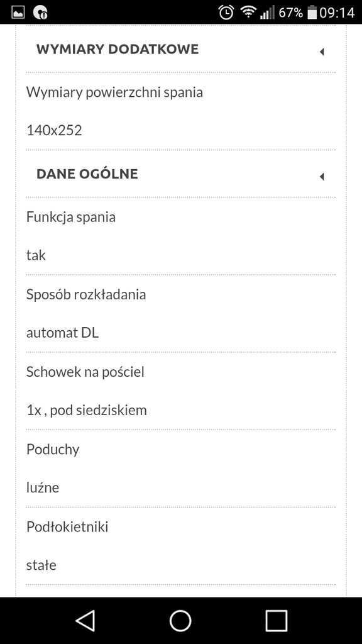Tap the automat DL value

pyautogui.click(x=62, y=333)
